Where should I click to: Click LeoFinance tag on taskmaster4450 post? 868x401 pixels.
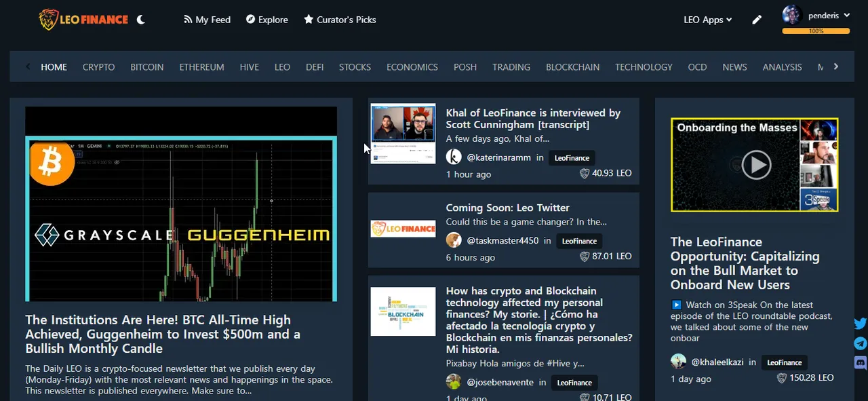tap(579, 241)
